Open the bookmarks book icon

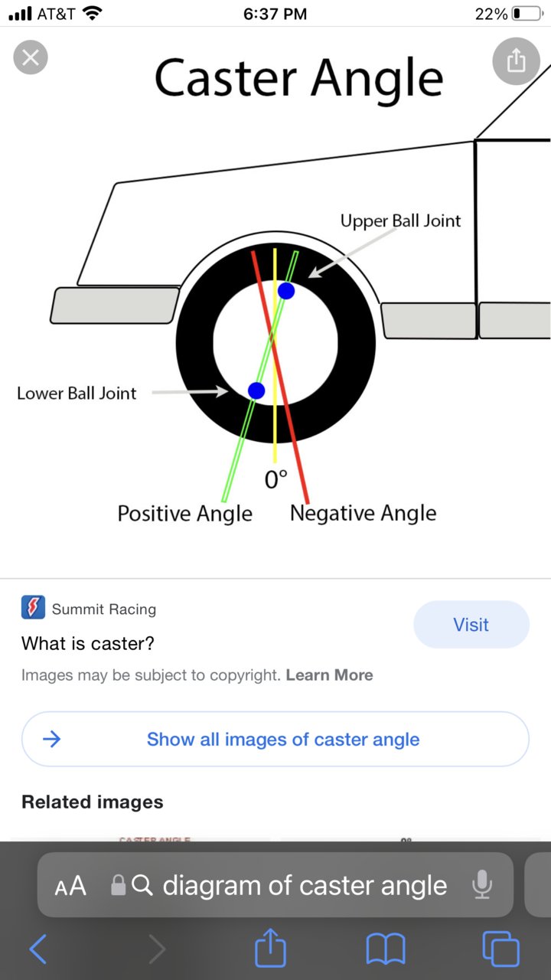(x=386, y=951)
